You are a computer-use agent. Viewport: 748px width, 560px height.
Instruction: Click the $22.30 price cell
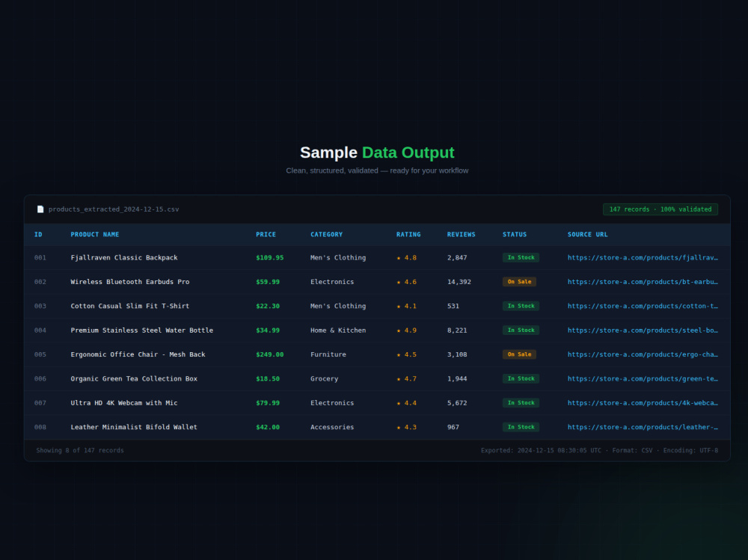[x=268, y=307]
